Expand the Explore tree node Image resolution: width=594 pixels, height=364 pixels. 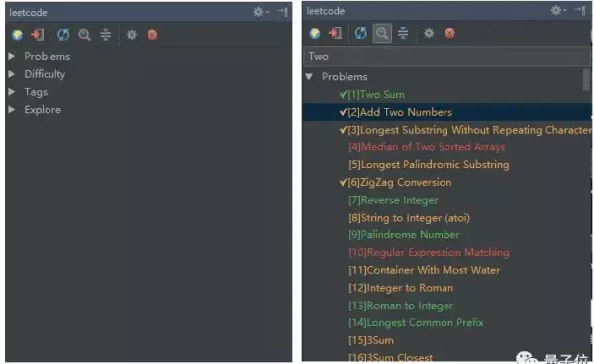(x=12, y=110)
